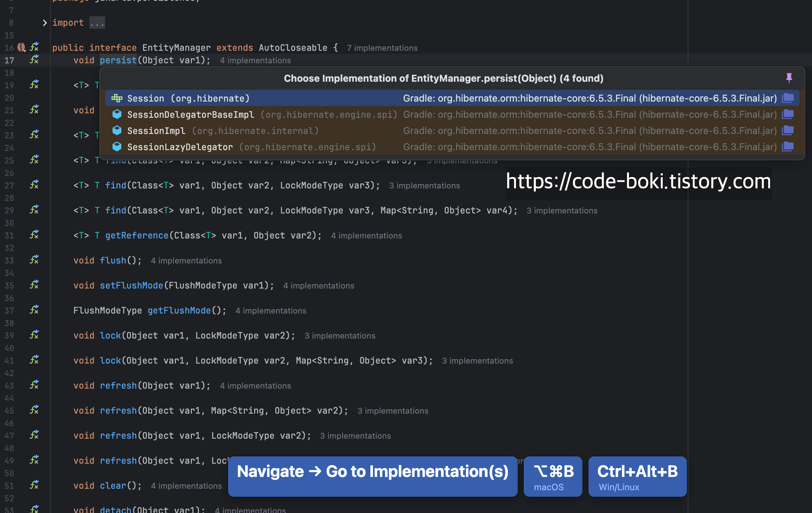Click the pin icon in implementation popup
812x513 pixels.
789,78
